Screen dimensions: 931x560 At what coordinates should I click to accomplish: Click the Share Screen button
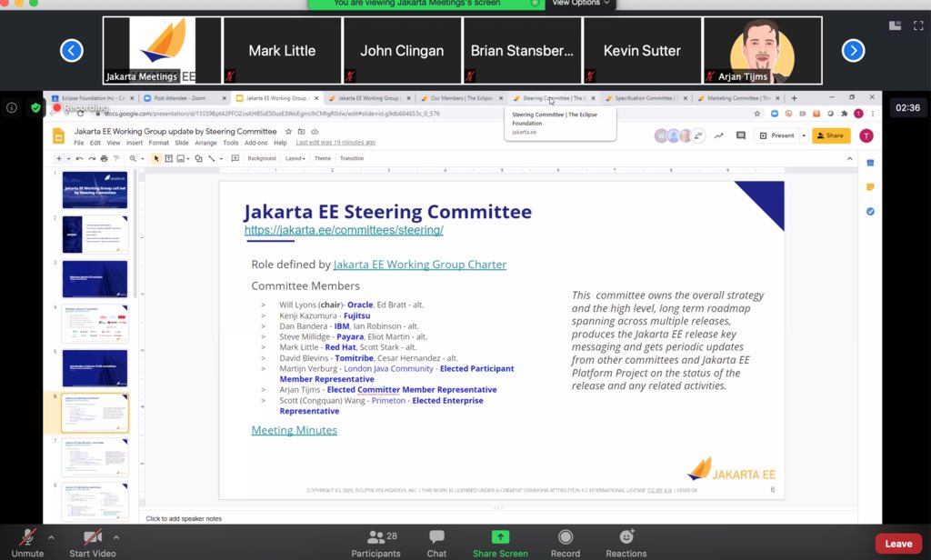500,544
